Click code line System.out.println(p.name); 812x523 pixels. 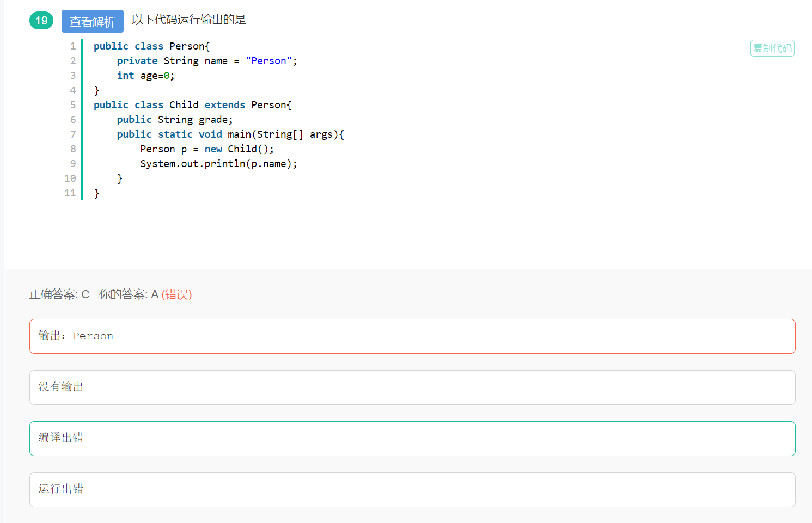point(218,164)
